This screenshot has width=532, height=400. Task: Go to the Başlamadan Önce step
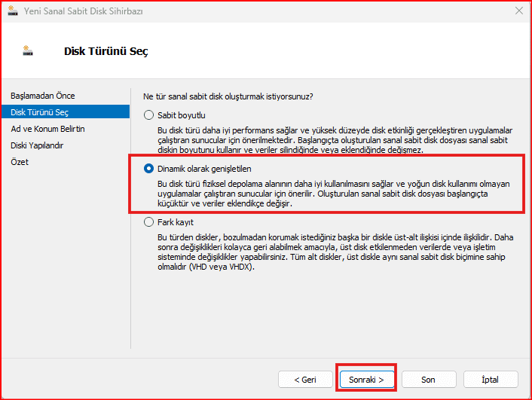(42, 96)
